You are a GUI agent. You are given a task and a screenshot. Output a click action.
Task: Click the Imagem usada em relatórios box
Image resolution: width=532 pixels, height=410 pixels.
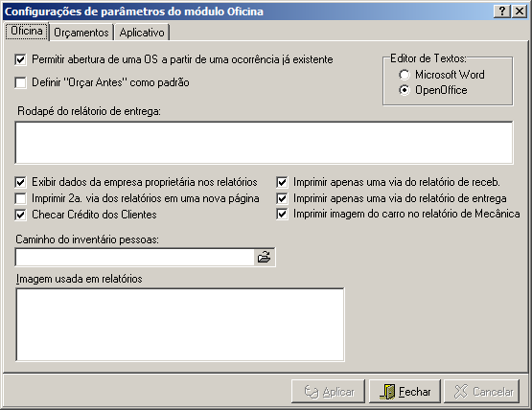pyautogui.click(x=180, y=325)
